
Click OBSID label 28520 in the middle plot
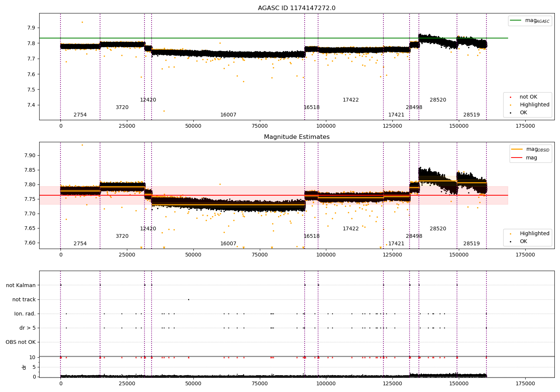pos(438,229)
